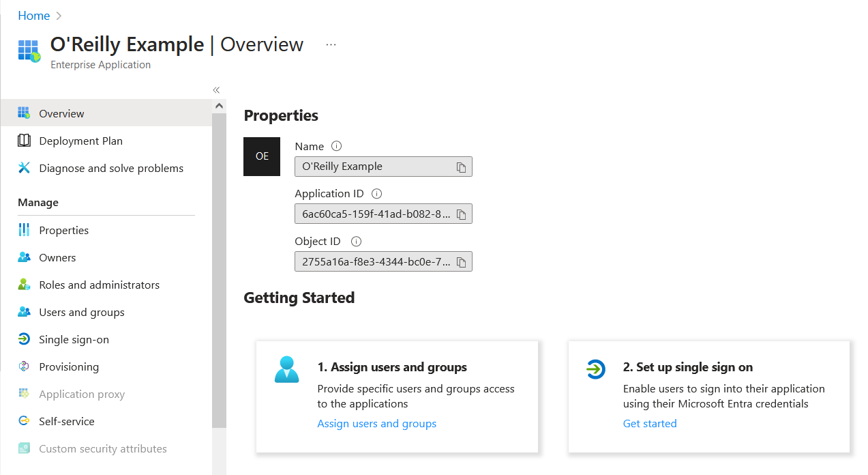The height and width of the screenshot is (475, 868).
Task: Click the info icon next to Application ID
Action: (376, 194)
